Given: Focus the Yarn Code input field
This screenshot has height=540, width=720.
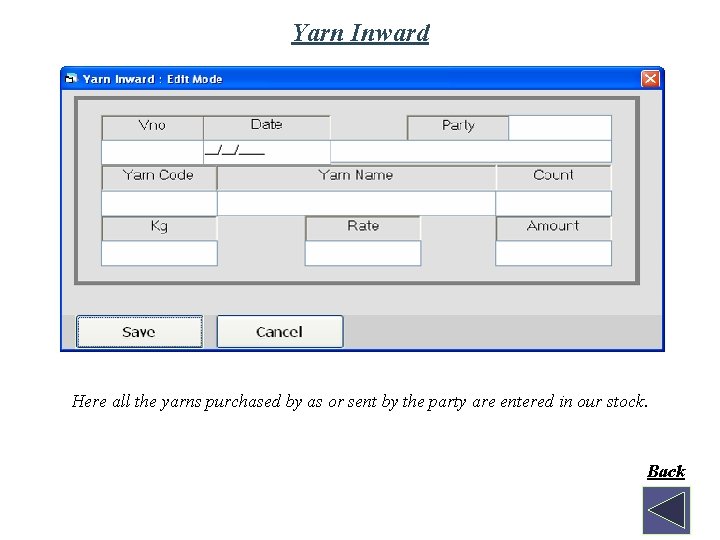Looking at the screenshot, I should (159, 203).
